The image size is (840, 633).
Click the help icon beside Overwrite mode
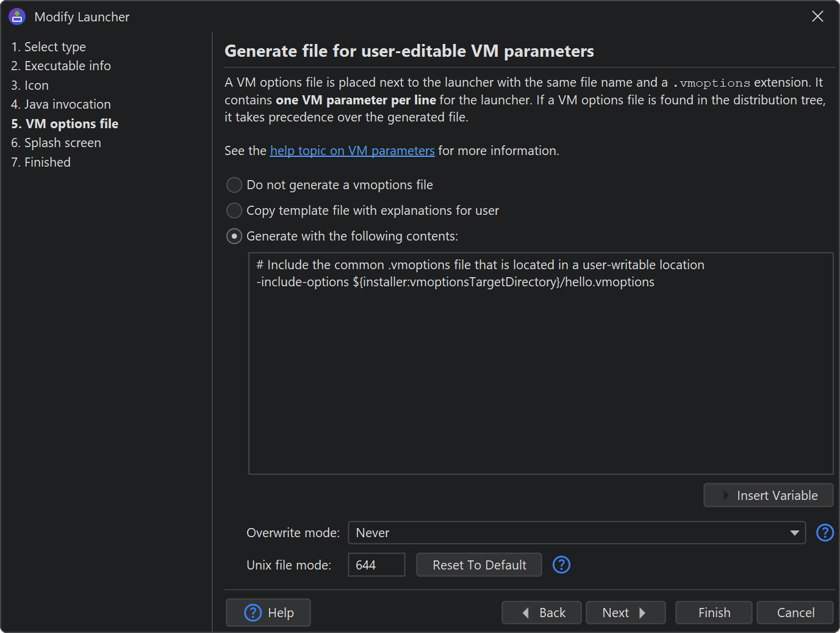point(825,533)
